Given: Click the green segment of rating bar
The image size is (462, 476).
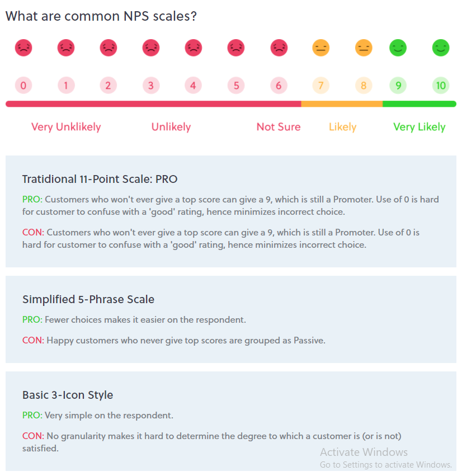Looking at the screenshot, I should 419,104.
